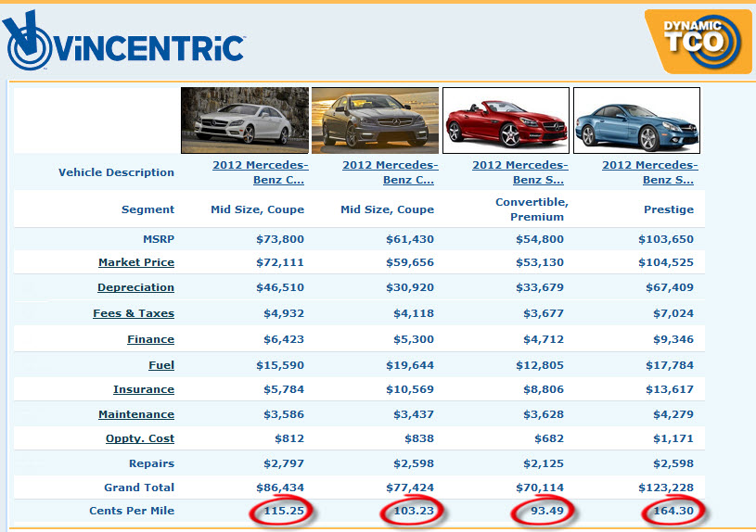756x532 pixels.
Task: Select the $812 opportunity cost value
Action: [x=289, y=438]
